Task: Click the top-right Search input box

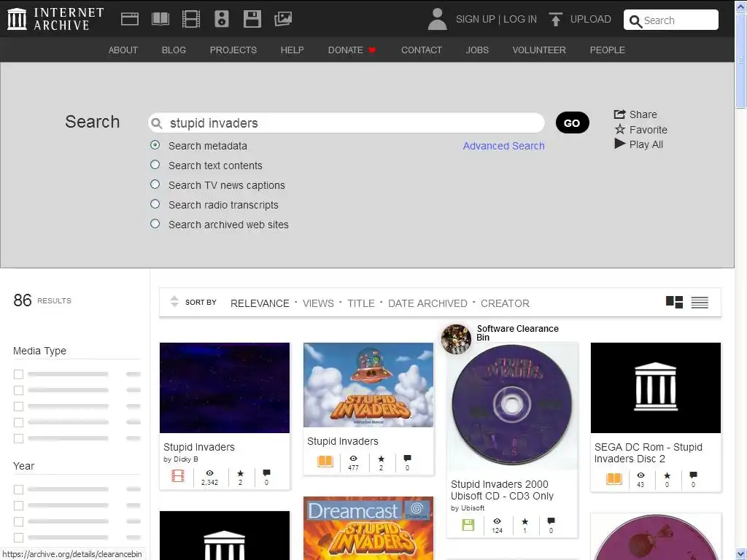Action: point(671,20)
